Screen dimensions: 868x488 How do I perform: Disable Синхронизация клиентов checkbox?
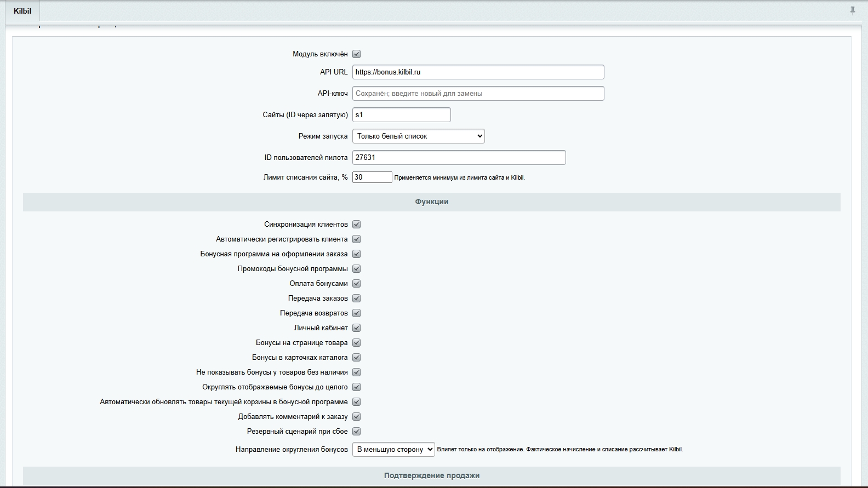pyautogui.click(x=356, y=225)
